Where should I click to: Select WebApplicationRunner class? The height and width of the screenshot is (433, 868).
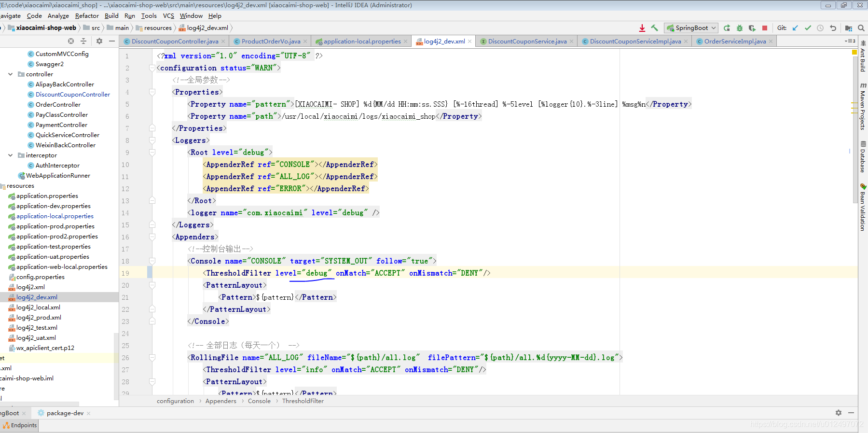(58, 175)
